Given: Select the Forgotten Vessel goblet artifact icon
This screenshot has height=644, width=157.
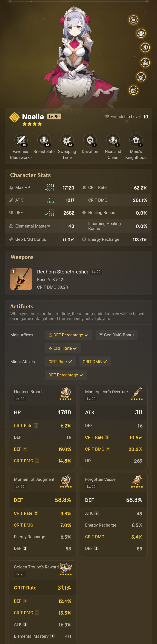Looking at the screenshot, I should click(x=137, y=481).
